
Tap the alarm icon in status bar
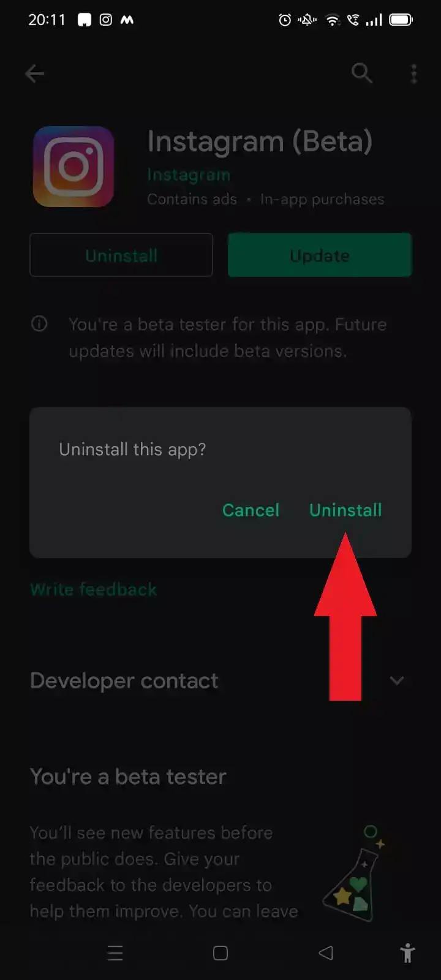click(285, 20)
